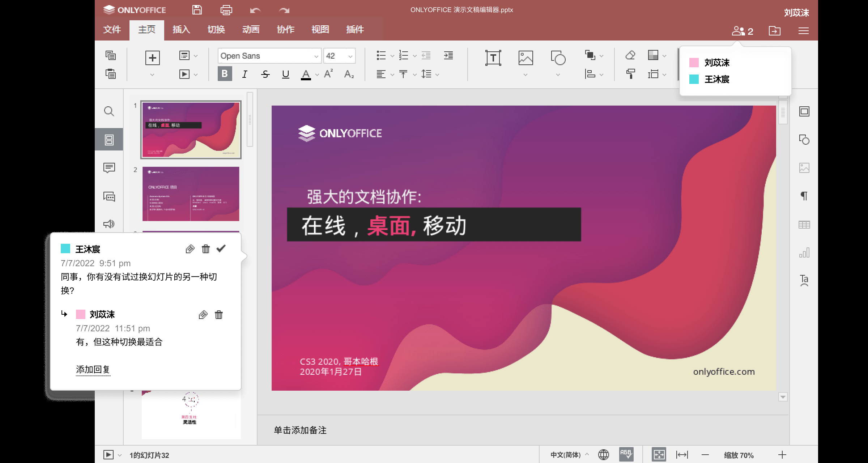This screenshot has height=463, width=868.
Task: Click the Clear style eraser icon
Action: [x=630, y=55]
